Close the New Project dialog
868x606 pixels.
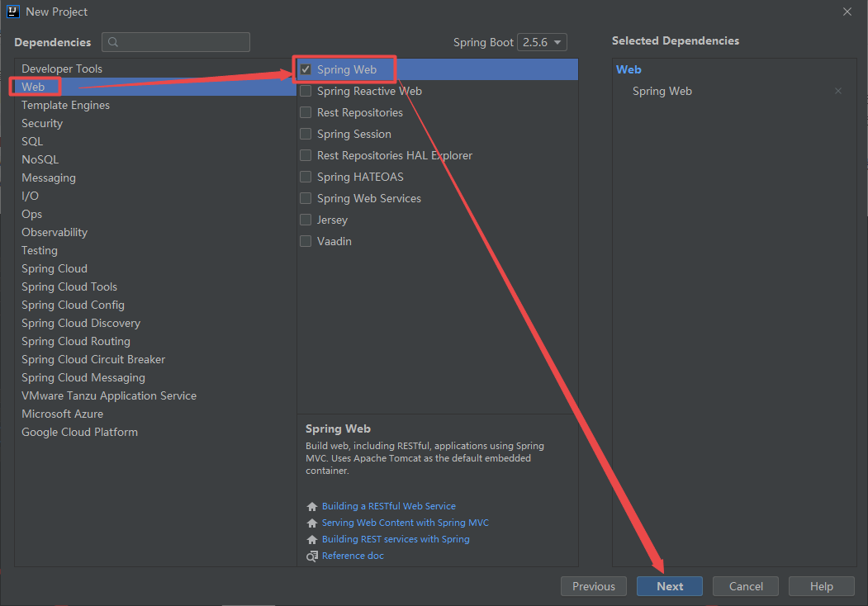847,12
